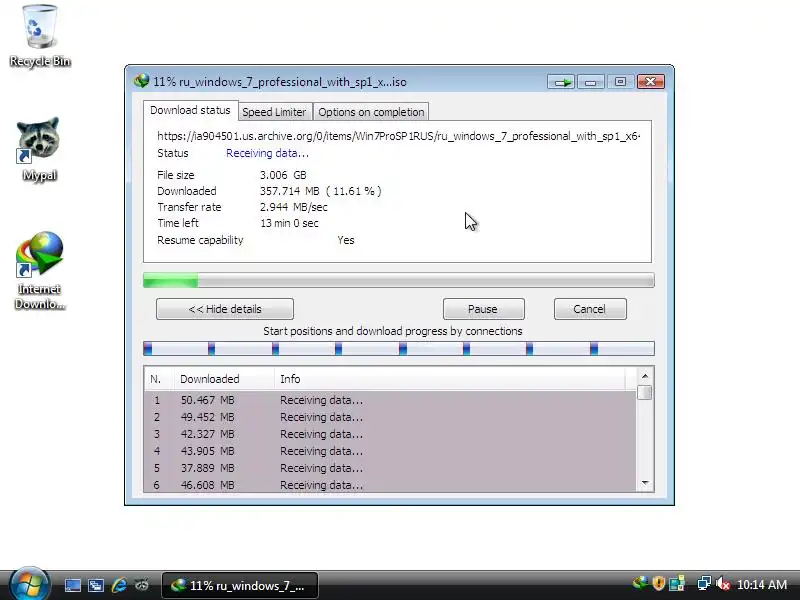The image size is (800, 600).
Task: Switch to the Speed Limiter tab
Action: tap(274, 112)
